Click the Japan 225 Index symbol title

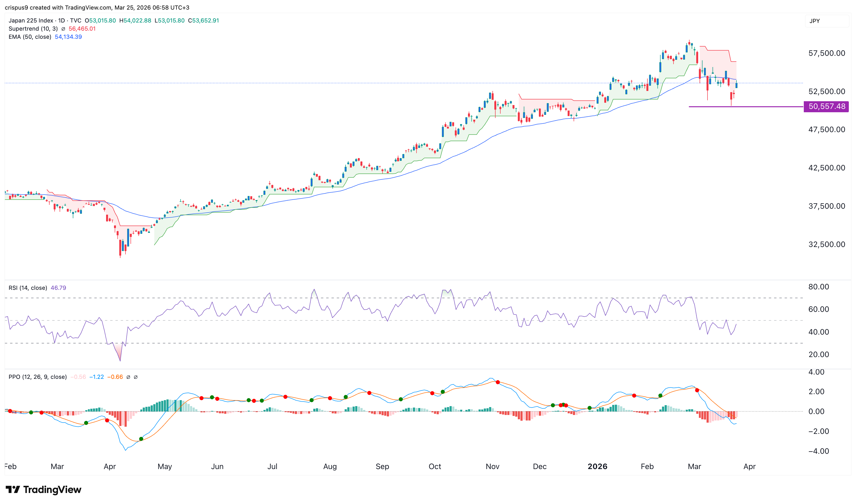(31, 20)
